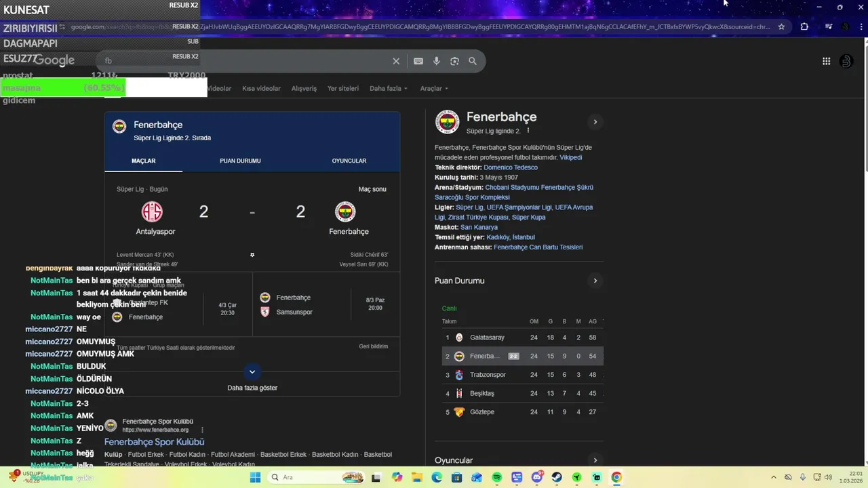Open Task View in the taskbar

(376, 477)
